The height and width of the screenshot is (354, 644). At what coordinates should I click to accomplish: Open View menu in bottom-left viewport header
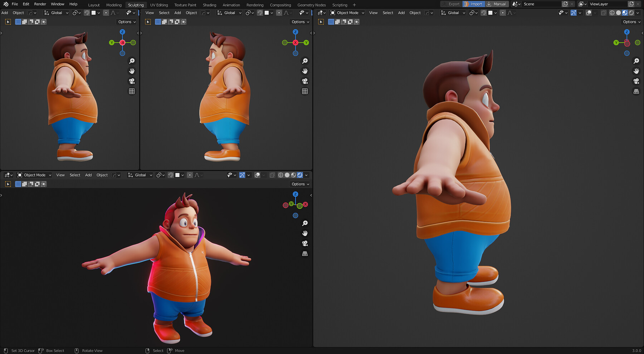[60, 175]
